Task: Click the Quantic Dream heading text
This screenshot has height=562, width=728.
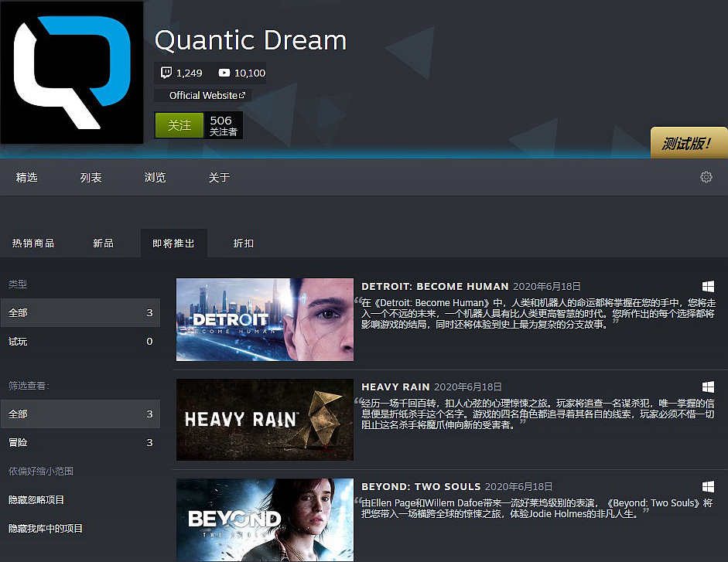Action: (251, 40)
